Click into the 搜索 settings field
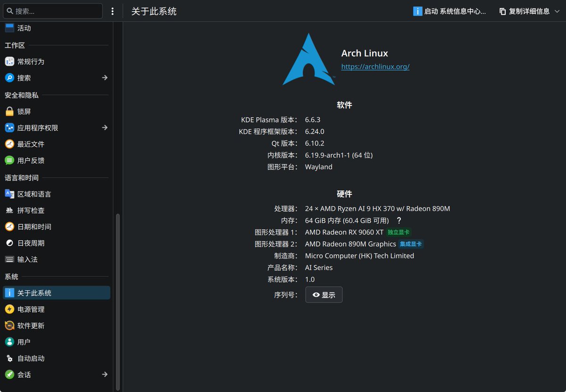Image resolution: width=566 pixels, height=392 pixels. coord(53,11)
